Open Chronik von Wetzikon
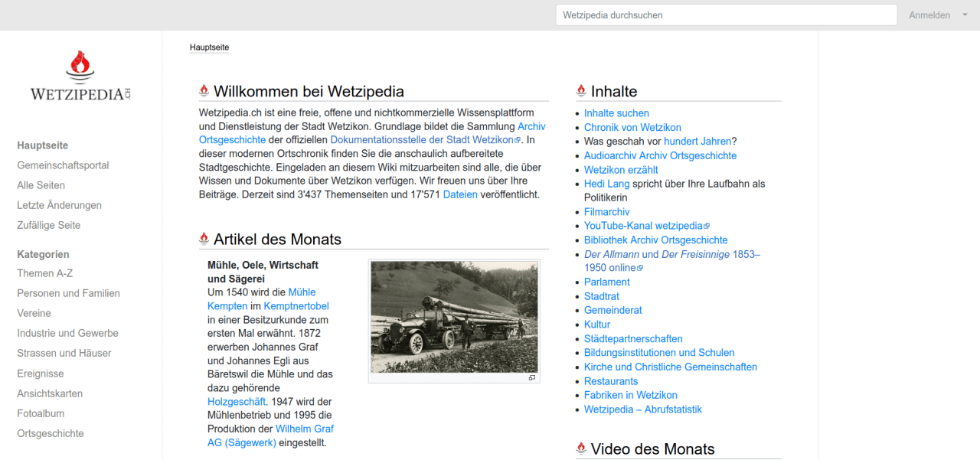This screenshot has width=980, height=460. (x=632, y=128)
